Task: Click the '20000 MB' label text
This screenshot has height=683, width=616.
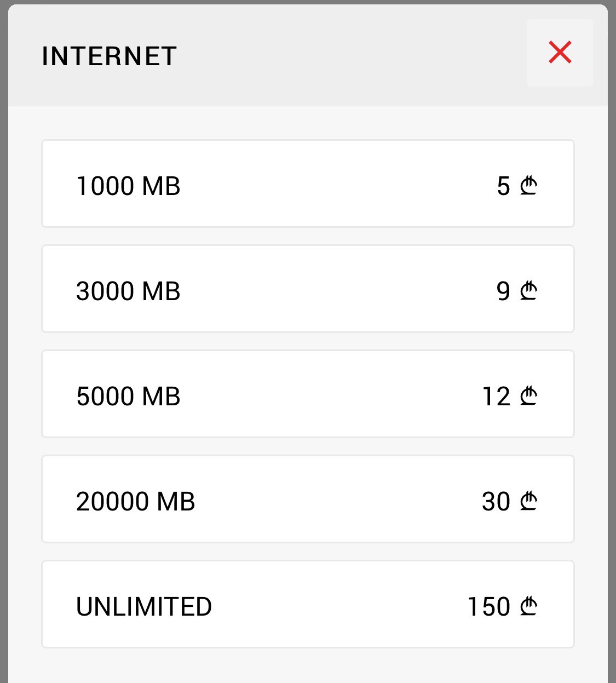Action: tap(135, 502)
